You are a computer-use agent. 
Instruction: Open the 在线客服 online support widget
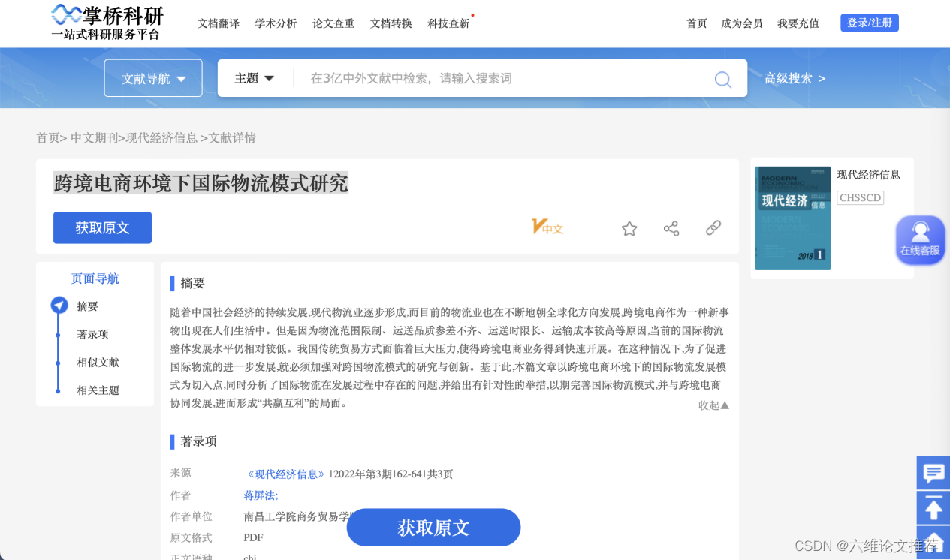pos(921,239)
